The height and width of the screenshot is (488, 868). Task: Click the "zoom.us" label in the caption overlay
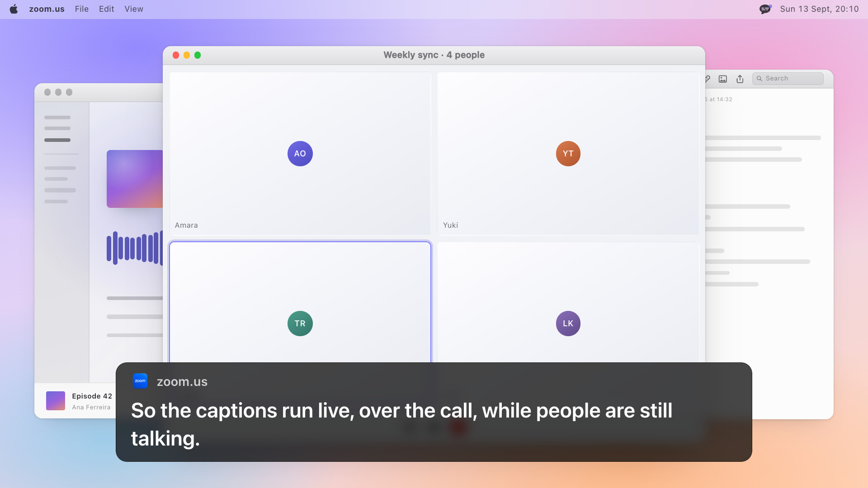click(x=182, y=382)
